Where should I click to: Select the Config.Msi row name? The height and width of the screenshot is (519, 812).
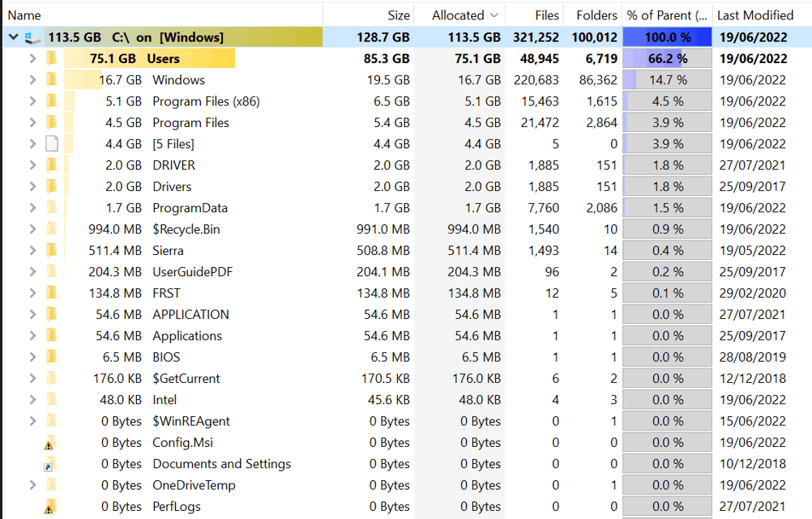click(x=182, y=442)
